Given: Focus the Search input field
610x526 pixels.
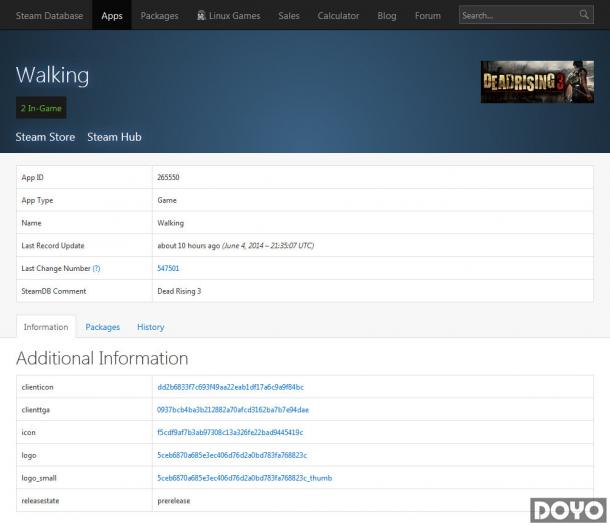Looking at the screenshot, I should point(526,15).
